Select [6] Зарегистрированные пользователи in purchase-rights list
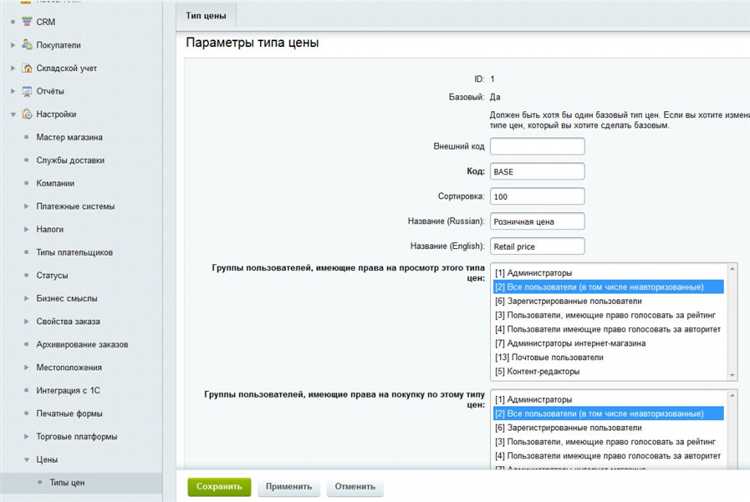The height and width of the screenshot is (502, 750). 608,427
